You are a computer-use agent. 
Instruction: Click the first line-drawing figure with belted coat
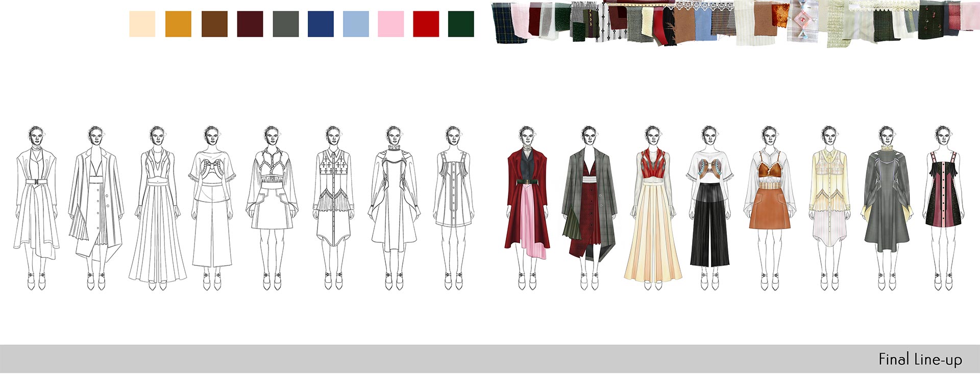pos(36,208)
